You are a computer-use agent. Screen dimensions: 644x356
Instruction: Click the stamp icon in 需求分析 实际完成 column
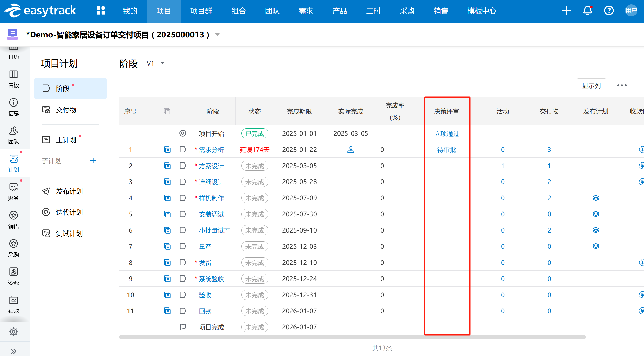click(351, 150)
